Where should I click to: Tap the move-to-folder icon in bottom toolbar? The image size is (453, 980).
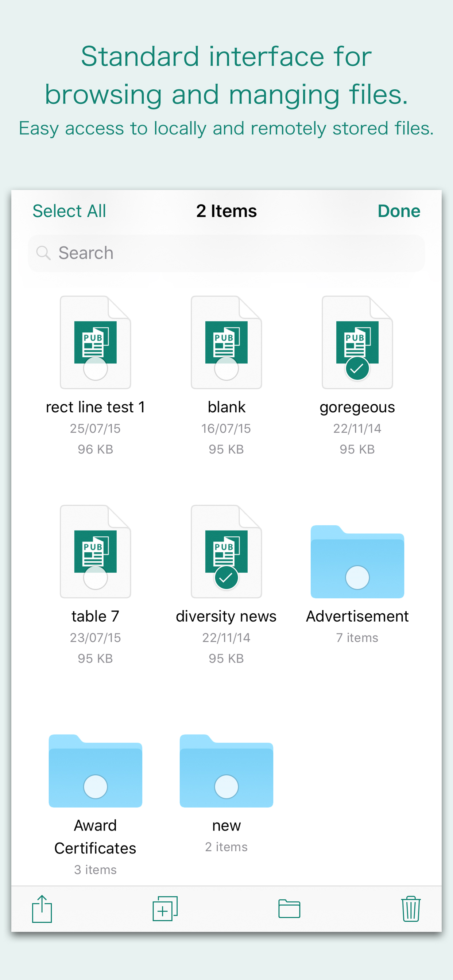point(289,909)
